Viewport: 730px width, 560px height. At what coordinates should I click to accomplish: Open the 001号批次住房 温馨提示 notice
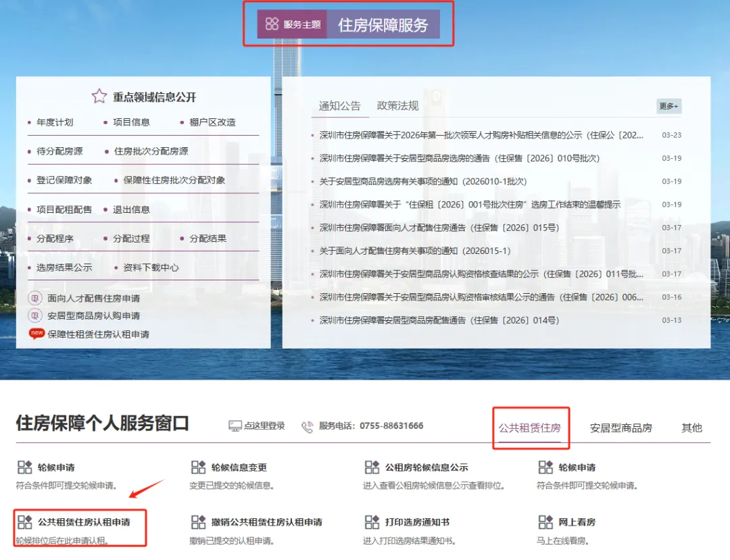(x=470, y=205)
